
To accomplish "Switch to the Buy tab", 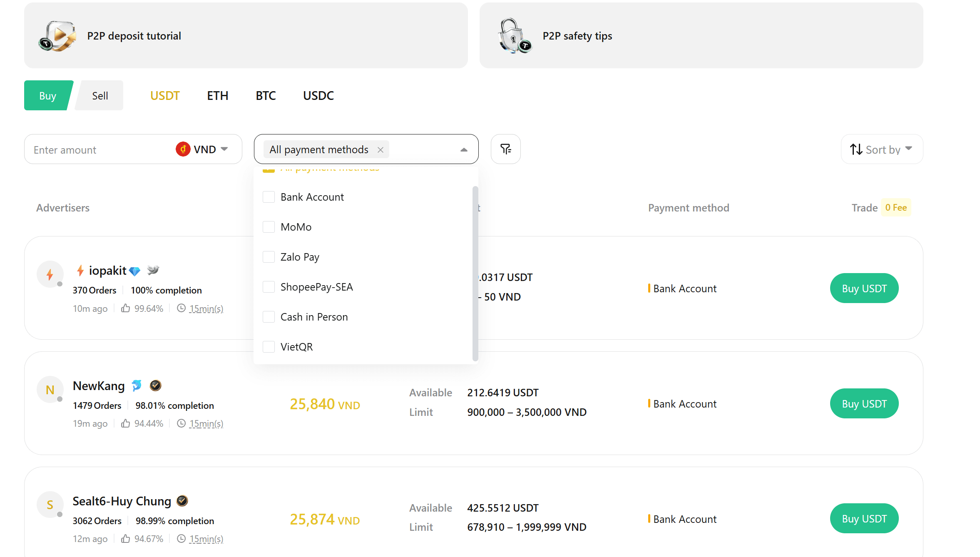I will [x=48, y=96].
